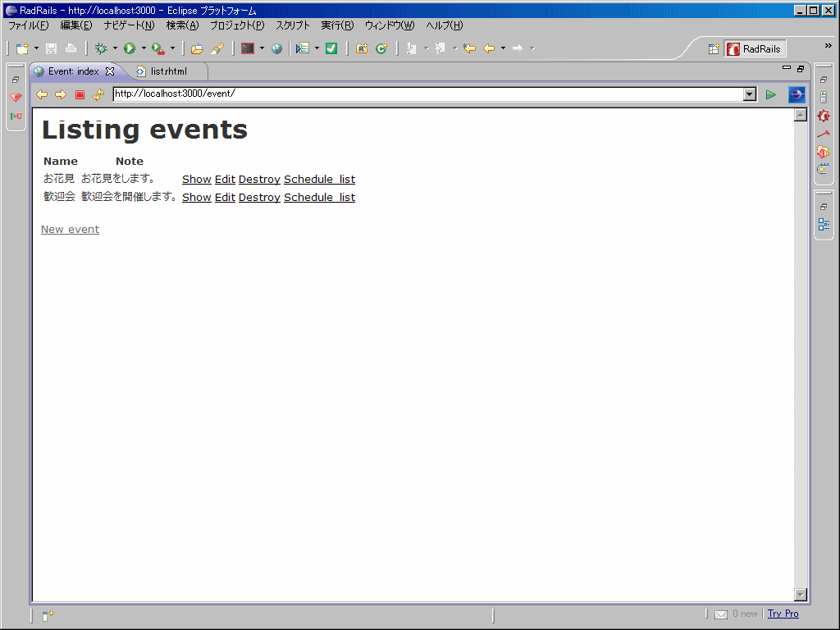Image resolution: width=840 pixels, height=630 pixels.
Task: Click the blue arrow list toolbar icon
Action: tap(303, 48)
